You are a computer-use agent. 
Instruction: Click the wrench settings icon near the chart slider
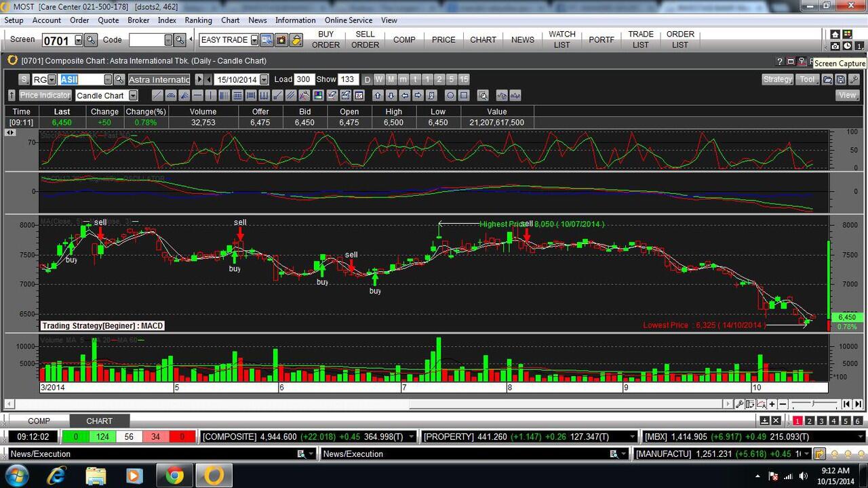(739, 404)
